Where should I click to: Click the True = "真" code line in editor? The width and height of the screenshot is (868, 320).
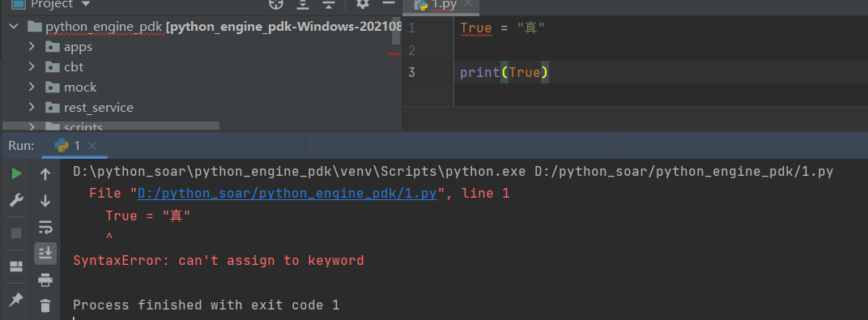pyautogui.click(x=503, y=28)
